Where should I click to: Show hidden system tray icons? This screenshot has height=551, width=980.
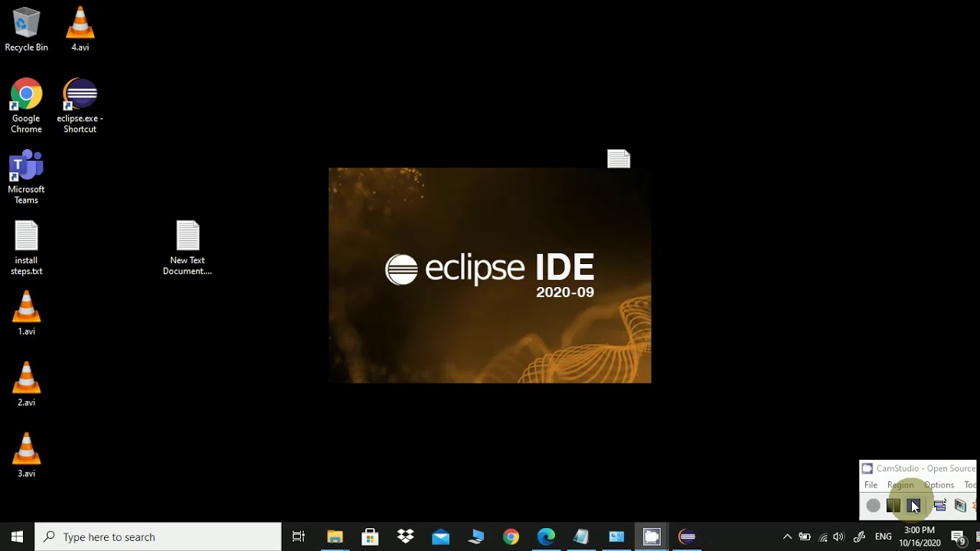click(787, 536)
